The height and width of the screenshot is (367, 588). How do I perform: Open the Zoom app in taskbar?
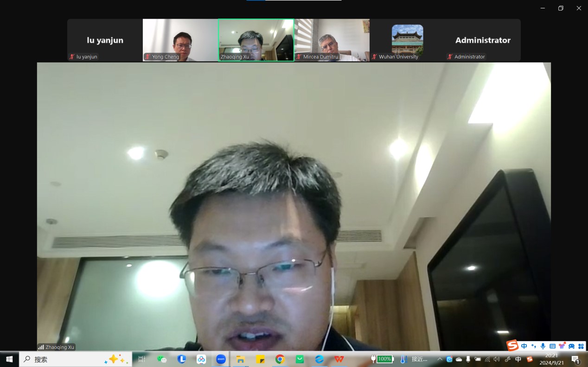click(221, 359)
